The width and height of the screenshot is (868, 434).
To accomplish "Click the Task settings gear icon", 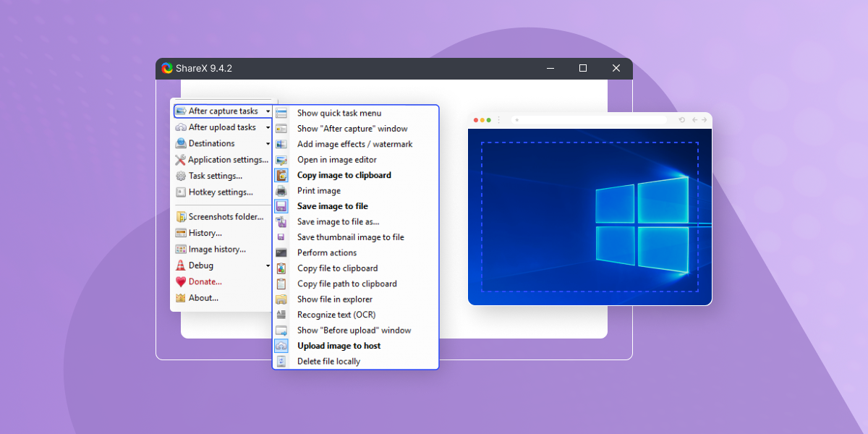I will [x=181, y=176].
